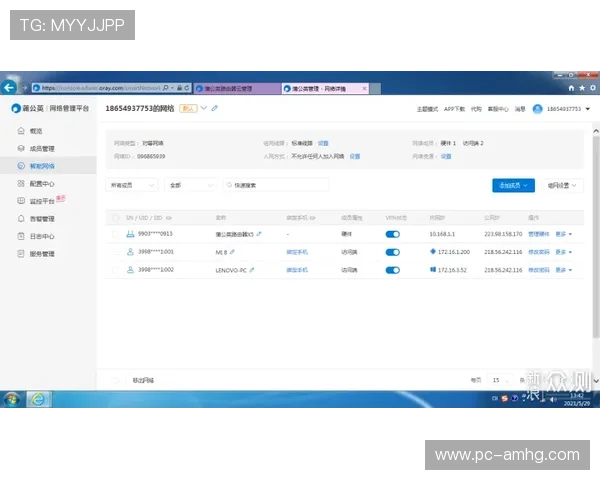Click the device icon beside 172.16.1.200

tap(433, 251)
